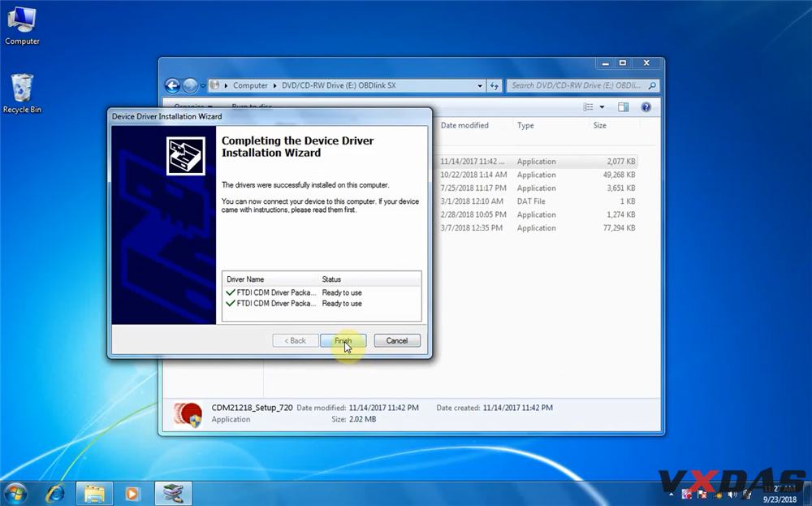
Task: Click the 77,294 KB size cell
Action: (619, 228)
